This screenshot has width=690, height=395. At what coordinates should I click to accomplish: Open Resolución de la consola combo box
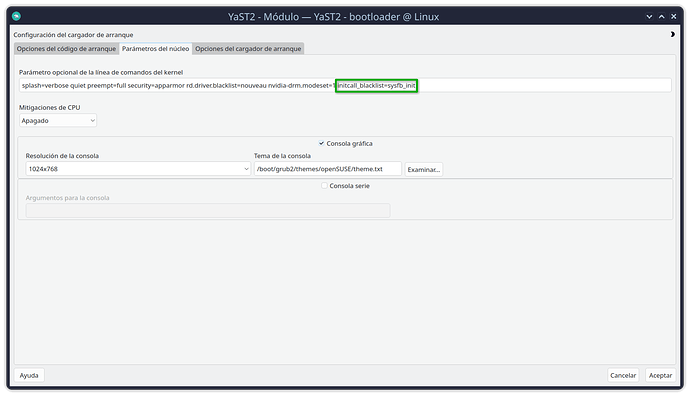(138, 169)
